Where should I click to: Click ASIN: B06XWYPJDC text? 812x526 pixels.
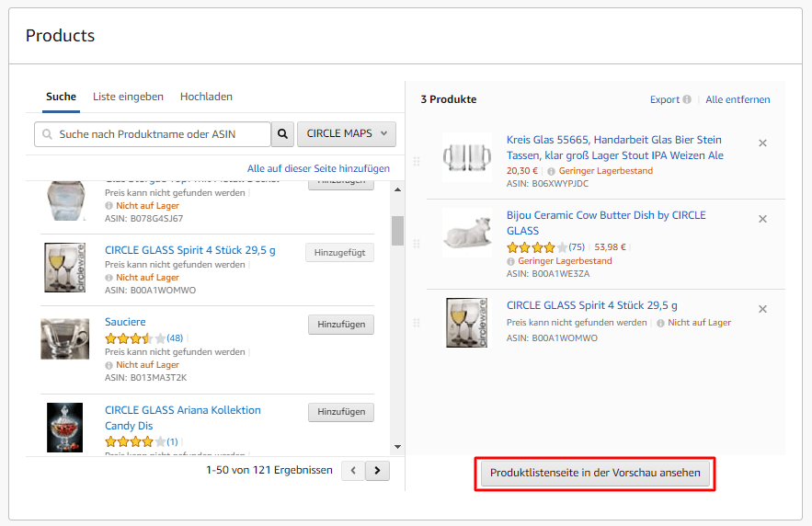tap(547, 184)
